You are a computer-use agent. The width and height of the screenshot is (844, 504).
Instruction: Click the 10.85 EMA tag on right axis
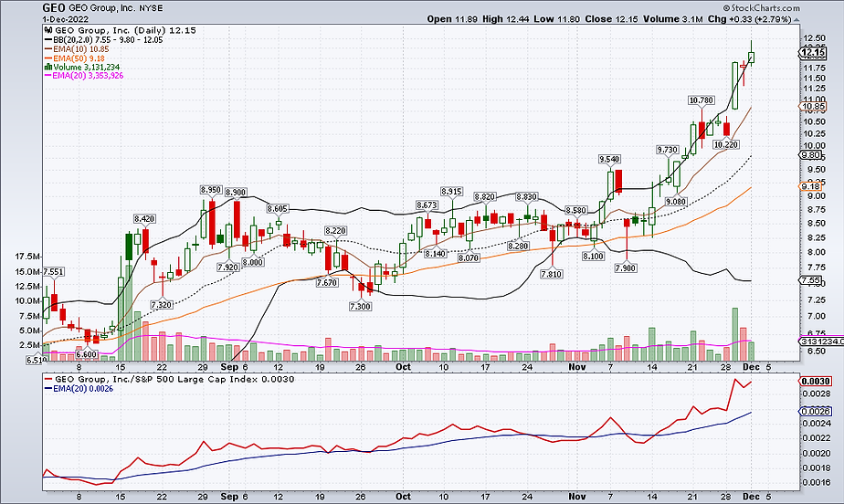click(812, 107)
